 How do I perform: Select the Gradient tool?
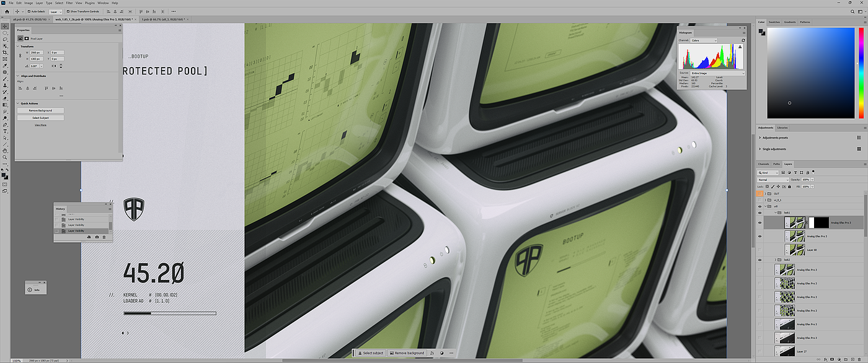tap(5, 105)
